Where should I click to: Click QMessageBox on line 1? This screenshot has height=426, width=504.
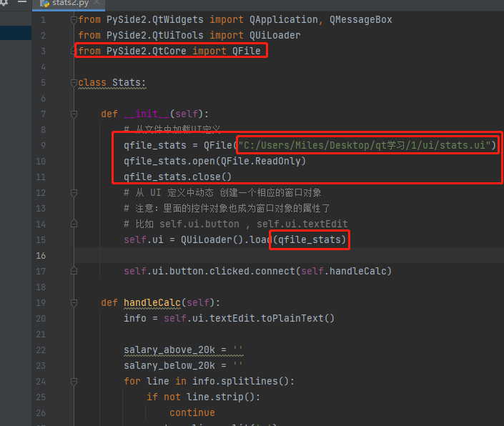click(x=360, y=19)
